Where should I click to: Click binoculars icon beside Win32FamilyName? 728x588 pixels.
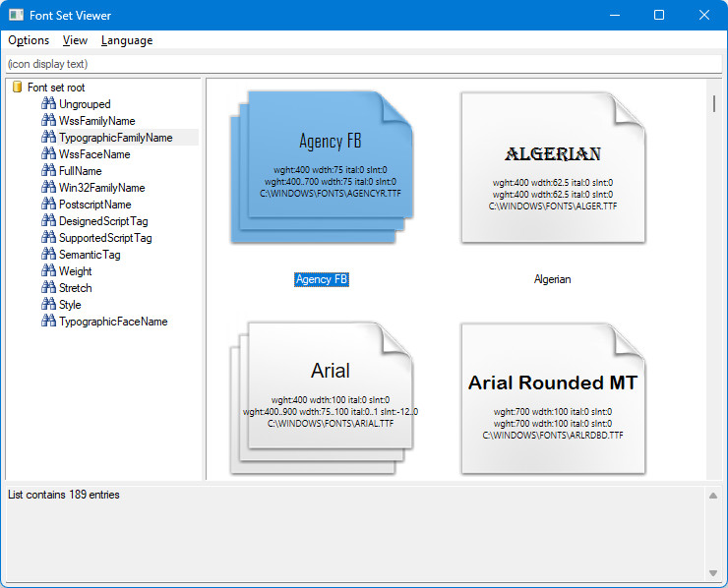point(48,187)
